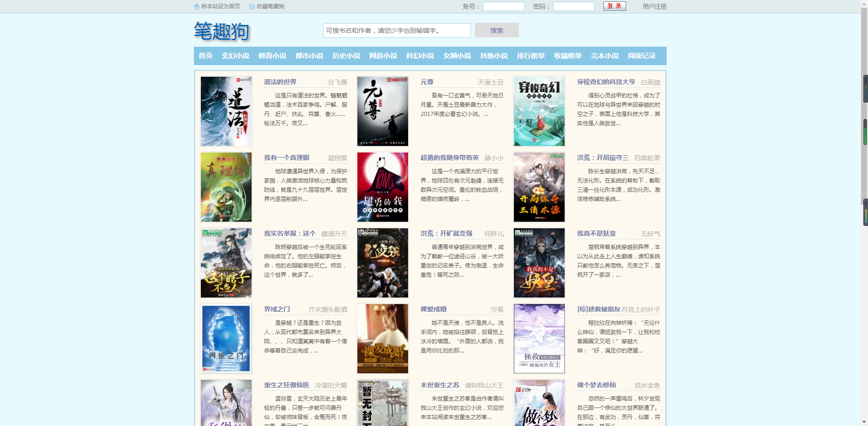
Task: Open the 道法的世界 title link
Action: (280, 82)
